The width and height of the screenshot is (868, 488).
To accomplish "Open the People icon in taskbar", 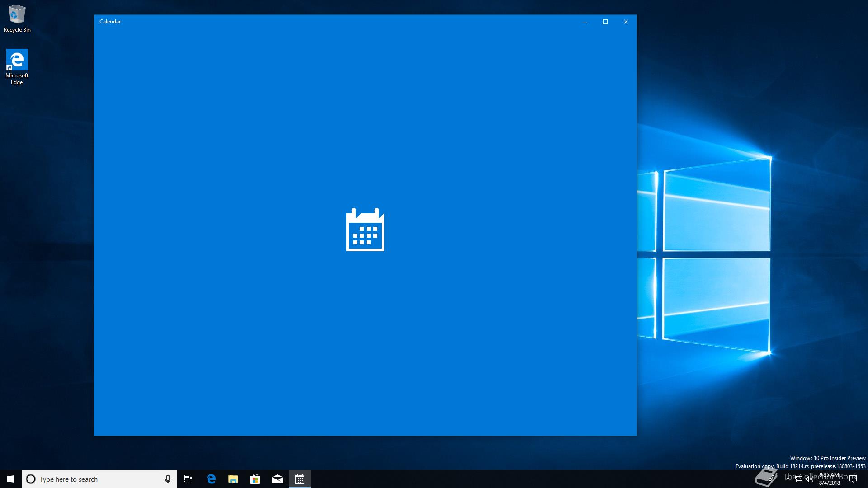I will (x=772, y=479).
